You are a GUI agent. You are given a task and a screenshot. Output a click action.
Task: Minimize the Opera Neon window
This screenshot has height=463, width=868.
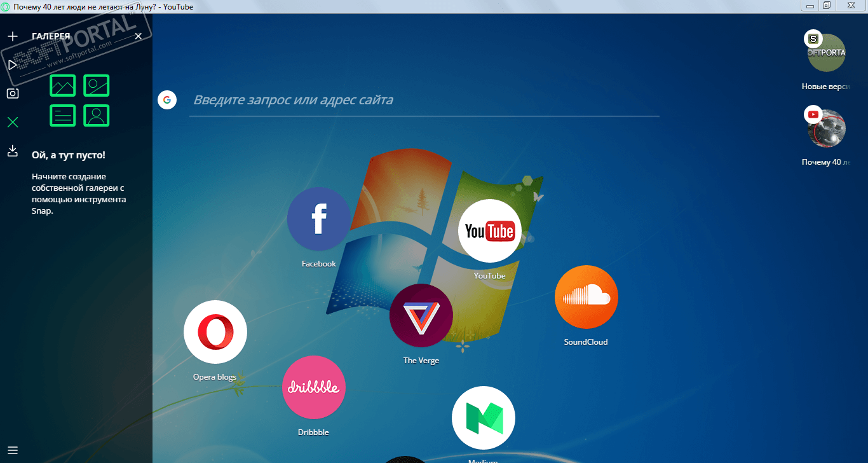tap(810, 5)
